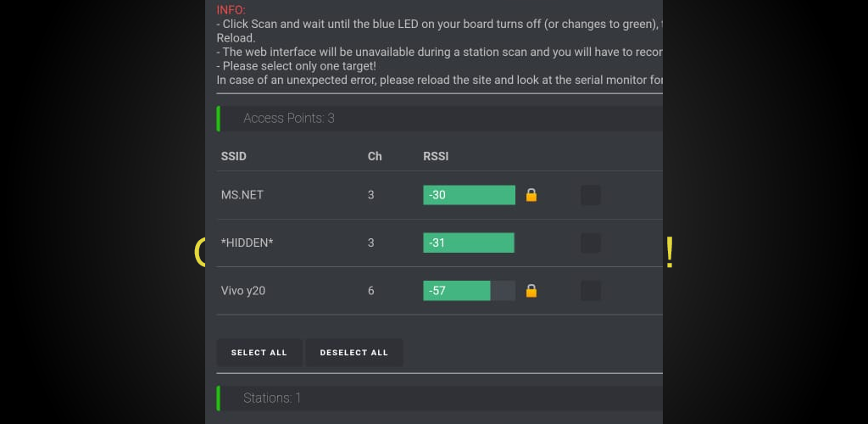Click the lock icon next to MS.NET
The height and width of the screenshot is (424, 868).
click(531, 195)
